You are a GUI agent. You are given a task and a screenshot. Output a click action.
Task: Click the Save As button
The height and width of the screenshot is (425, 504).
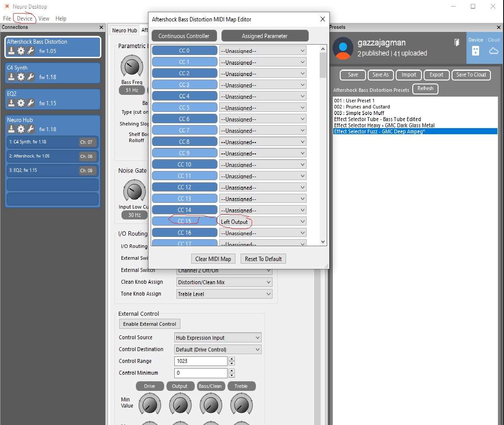380,75
